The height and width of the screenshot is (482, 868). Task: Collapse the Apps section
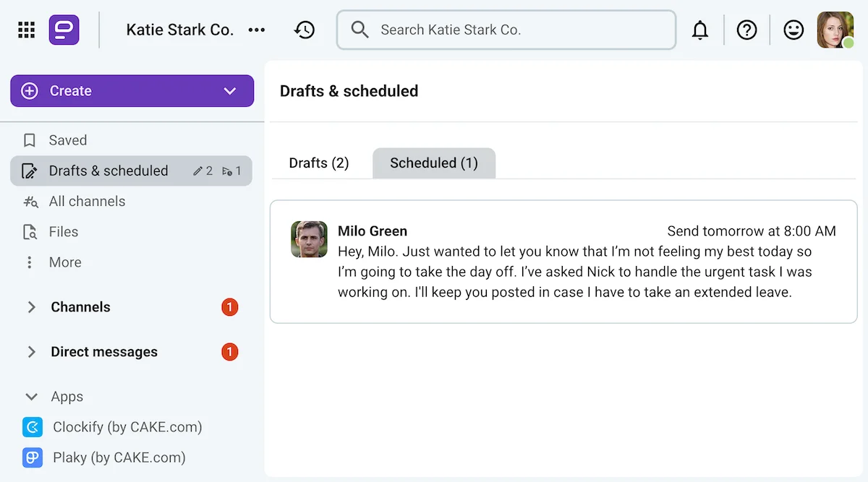point(30,397)
